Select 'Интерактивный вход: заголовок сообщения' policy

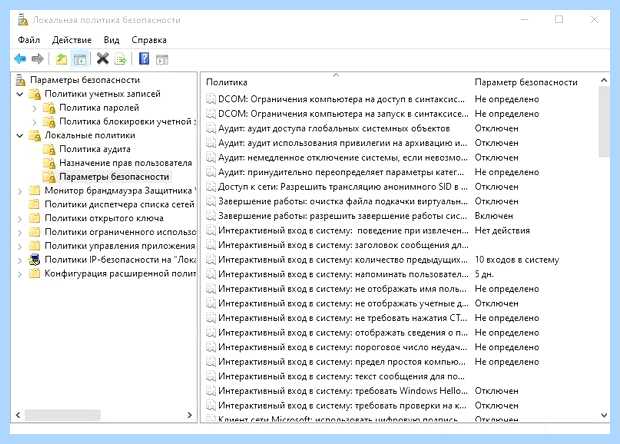342,245
